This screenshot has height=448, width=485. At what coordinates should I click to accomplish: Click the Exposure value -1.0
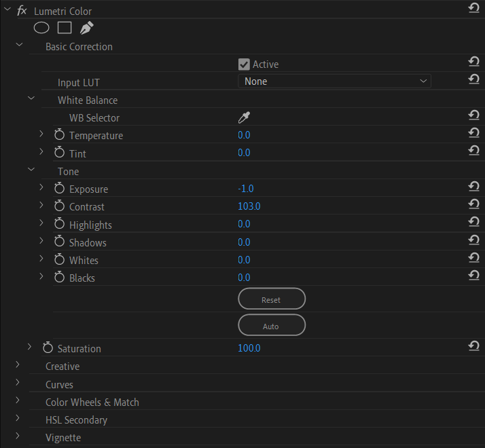246,189
